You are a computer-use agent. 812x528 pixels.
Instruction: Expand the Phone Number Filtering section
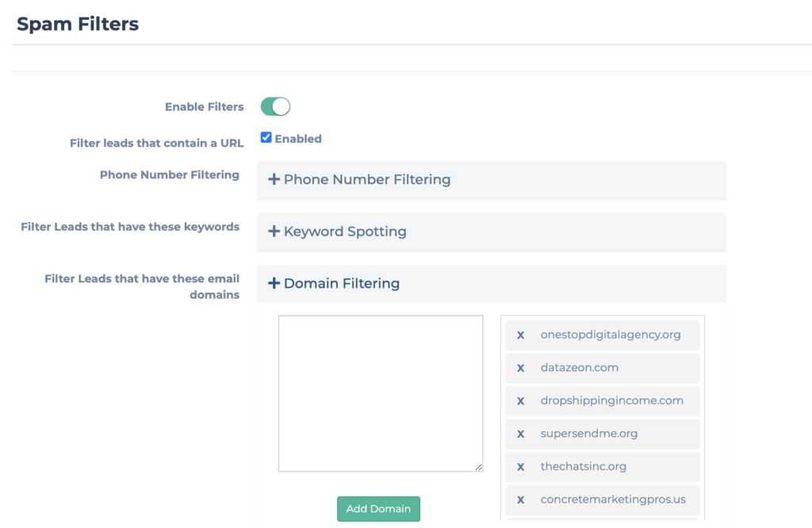(x=366, y=180)
